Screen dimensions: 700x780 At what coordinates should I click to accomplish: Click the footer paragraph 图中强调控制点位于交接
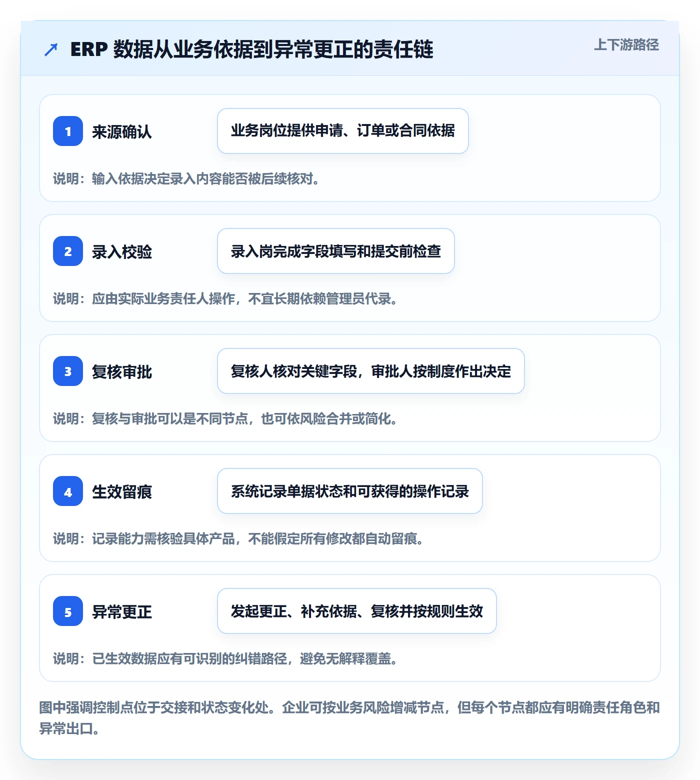349,718
